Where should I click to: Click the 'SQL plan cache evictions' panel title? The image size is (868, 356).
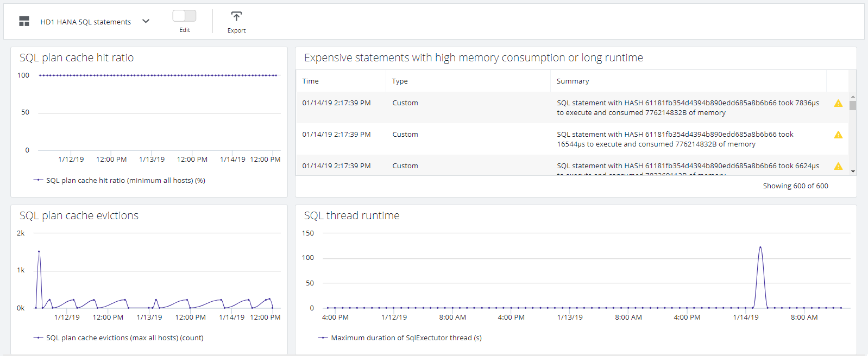[x=79, y=215]
